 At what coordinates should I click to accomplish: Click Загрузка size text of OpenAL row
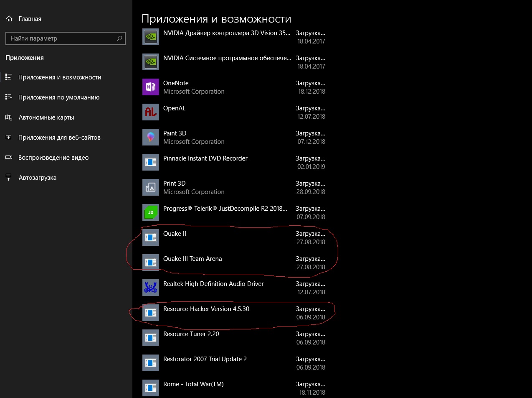coord(311,108)
